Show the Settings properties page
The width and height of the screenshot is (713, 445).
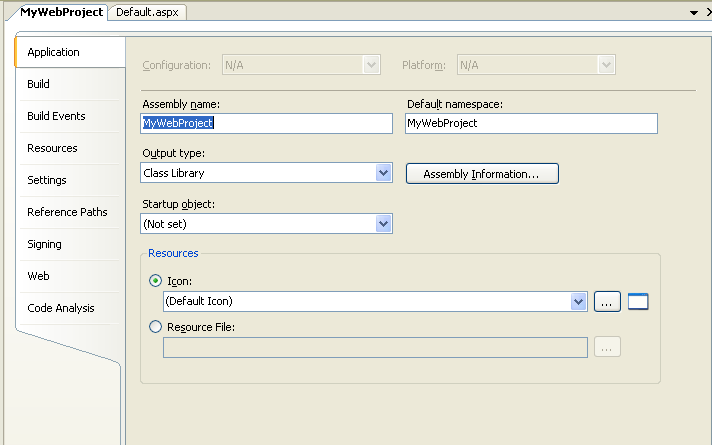pos(47,180)
